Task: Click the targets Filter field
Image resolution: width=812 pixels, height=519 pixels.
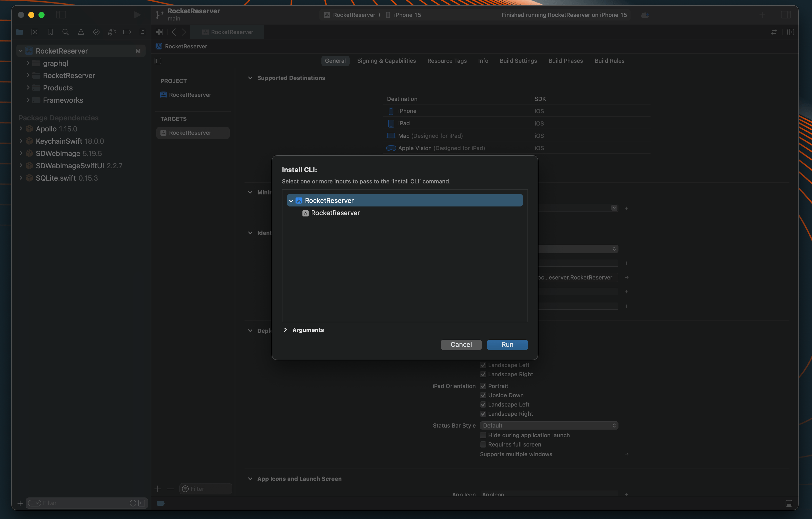Action: click(x=206, y=489)
